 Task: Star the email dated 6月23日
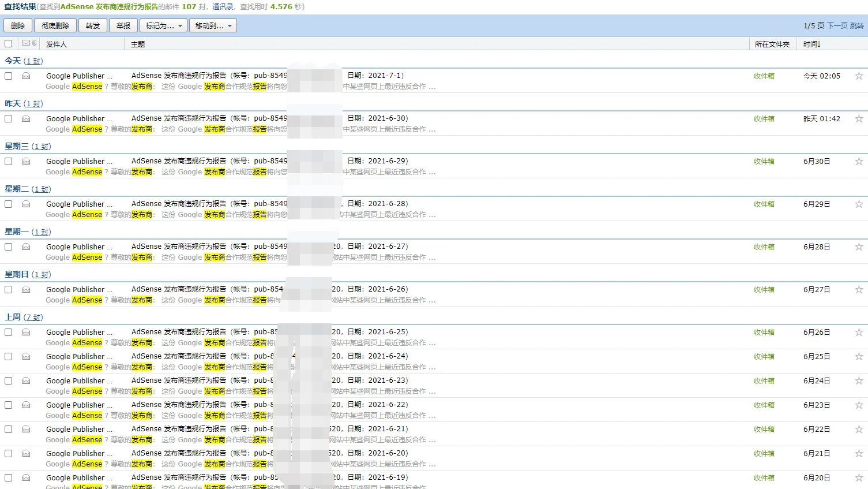(859, 405)
